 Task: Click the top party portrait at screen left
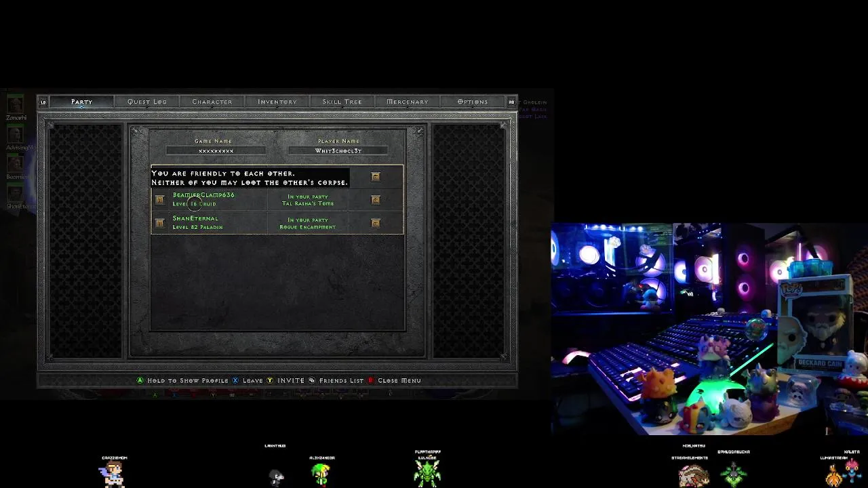pyautogui.click(x=15, y=104)
